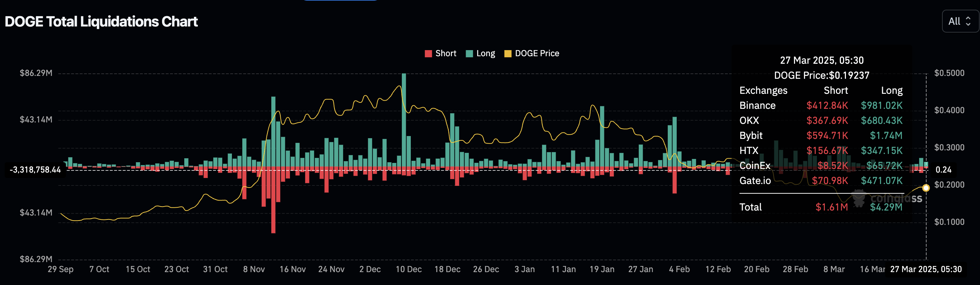The height and width of the screenshot is (285, 980).
Task: Open the All time range dropdown
Action: [960, 21]
